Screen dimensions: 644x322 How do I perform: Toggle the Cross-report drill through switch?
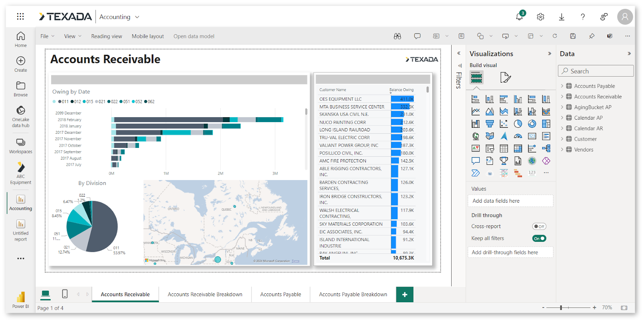[539, 226]
